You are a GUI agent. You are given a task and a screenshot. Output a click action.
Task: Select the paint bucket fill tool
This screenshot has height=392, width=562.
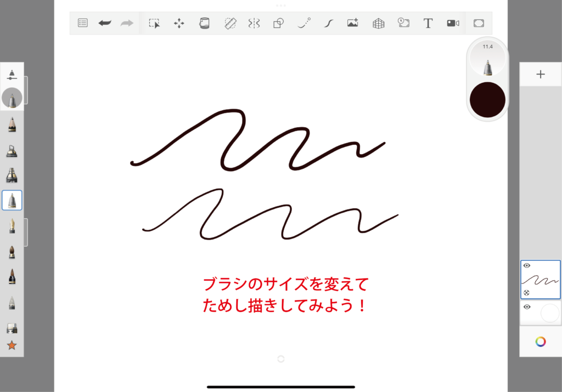point(204,23)
